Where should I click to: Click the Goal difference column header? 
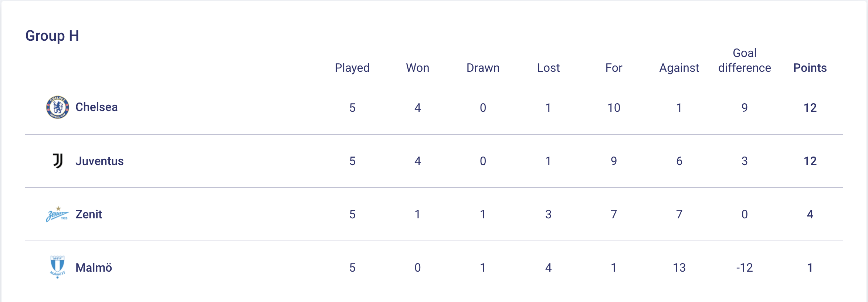pyautogui.click(x=745, y=61)
